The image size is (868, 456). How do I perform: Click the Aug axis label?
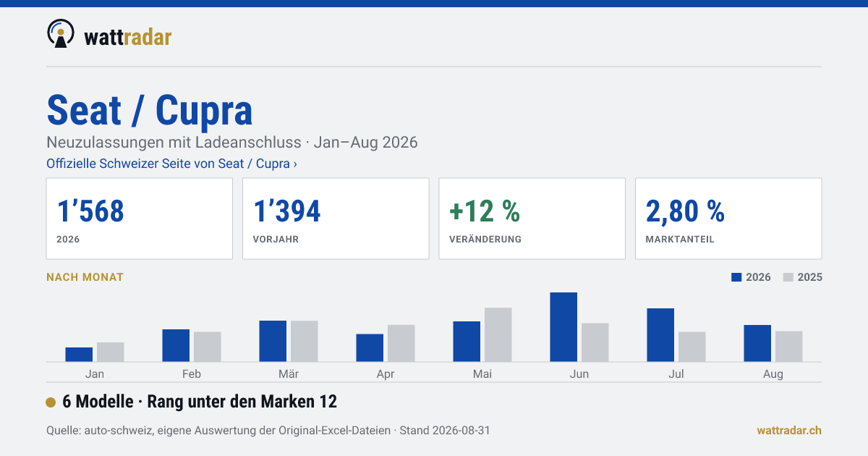click(773, 374)
